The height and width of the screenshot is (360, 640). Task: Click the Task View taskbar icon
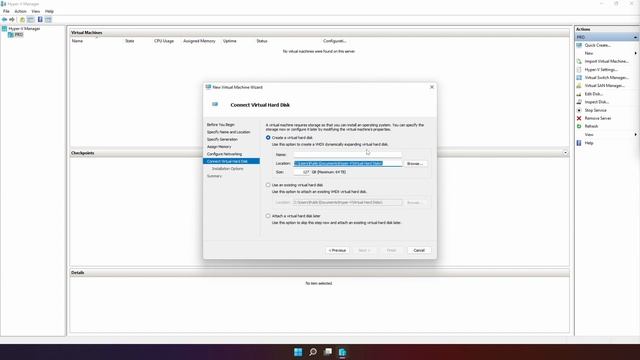[x=328, y=352]
